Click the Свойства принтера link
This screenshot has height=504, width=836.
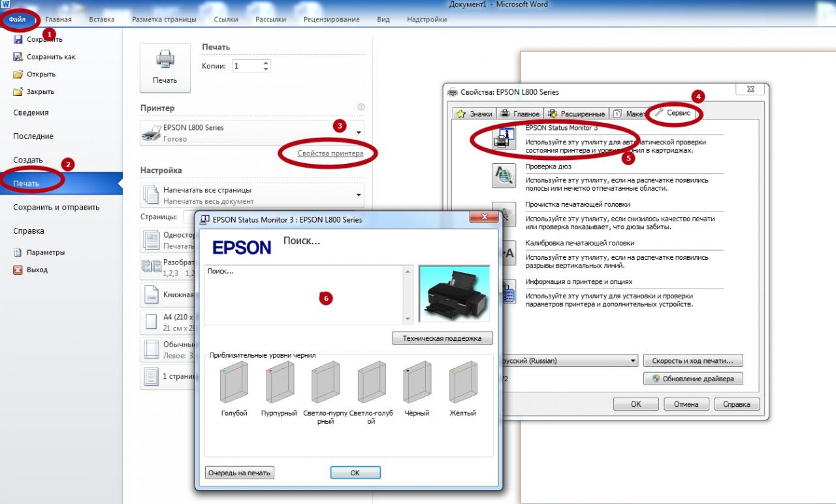(330, 153)
